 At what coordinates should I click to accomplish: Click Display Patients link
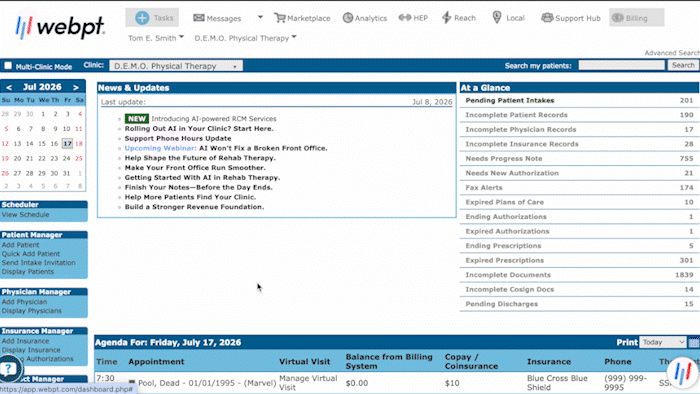[x=28, y=272]
